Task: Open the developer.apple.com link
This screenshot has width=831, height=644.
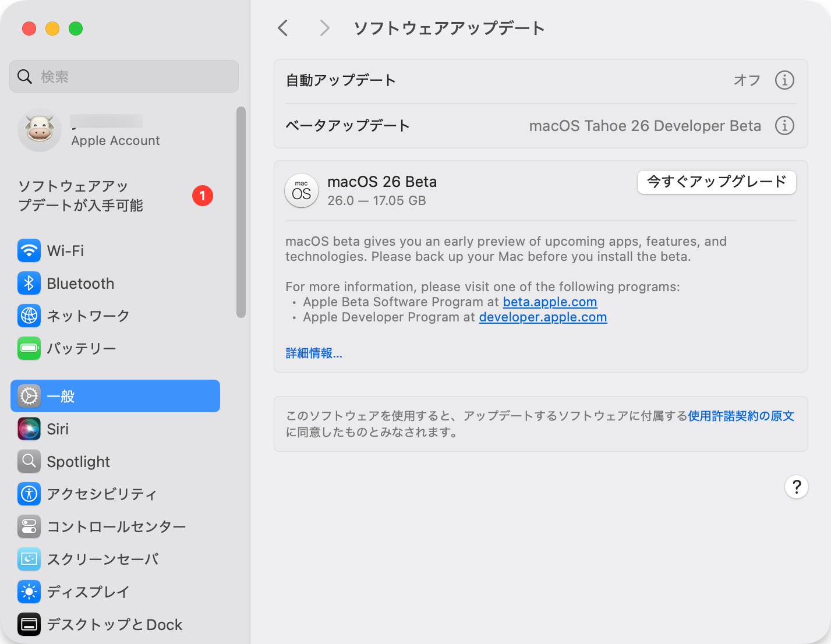Action: [x=543, y=317]
